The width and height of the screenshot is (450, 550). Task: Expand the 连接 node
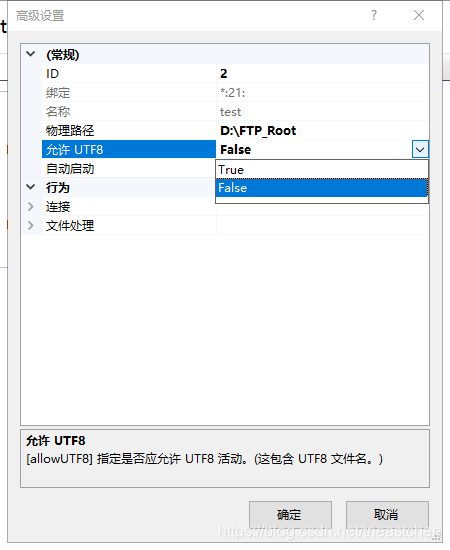[31, 206]
